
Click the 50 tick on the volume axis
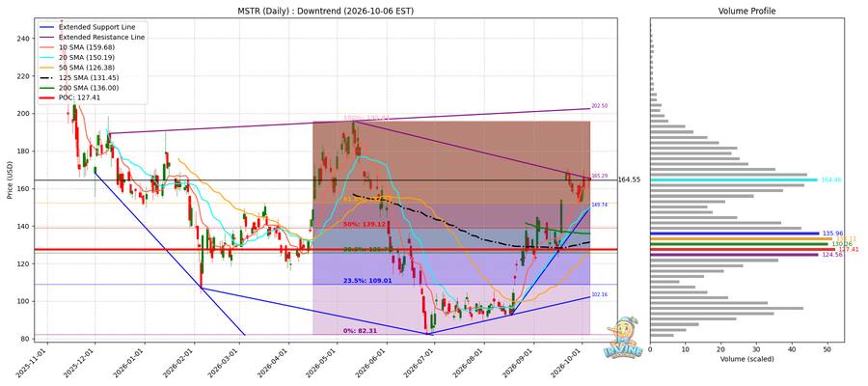(x=827, y=349)
